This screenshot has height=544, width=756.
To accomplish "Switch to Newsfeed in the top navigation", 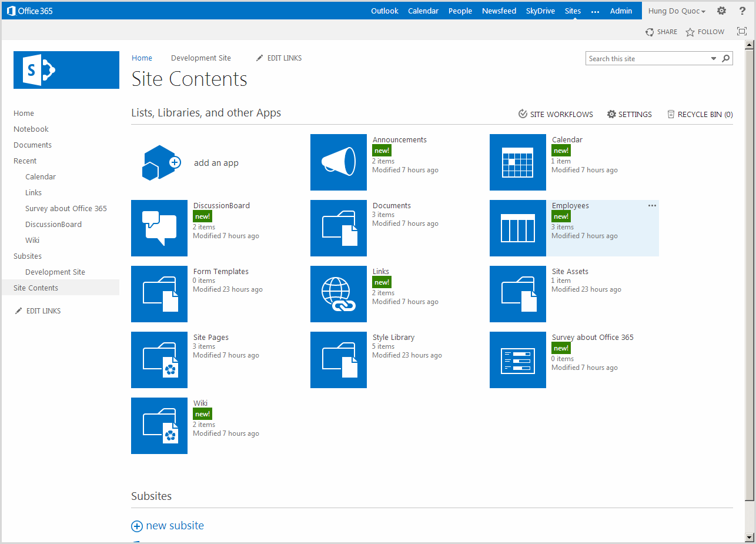I will 499,10.
